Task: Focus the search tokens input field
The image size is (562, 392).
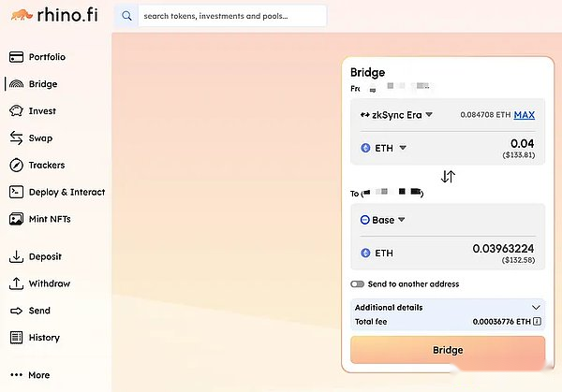Action: [232, 16]
